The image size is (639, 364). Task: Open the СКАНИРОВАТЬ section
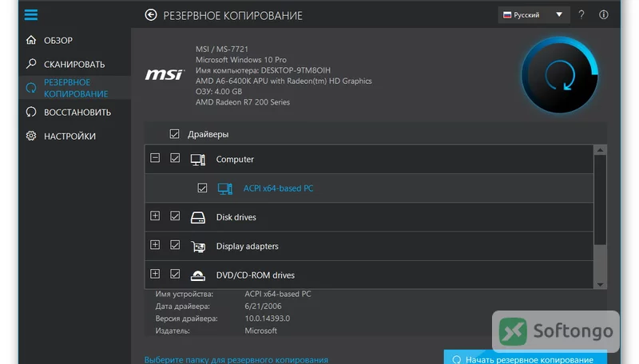pos(74,65)
